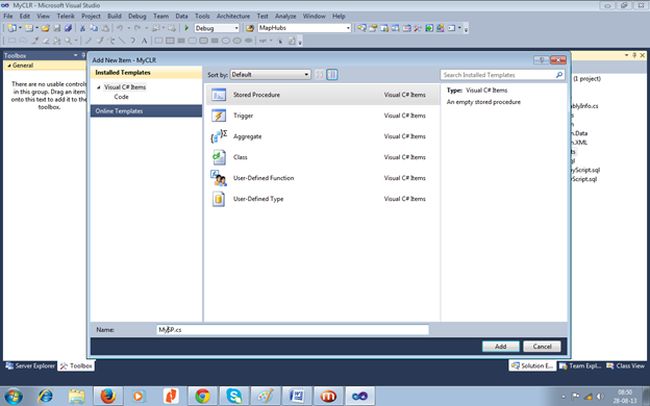Switch templates to small icons view

pos(319,75)
